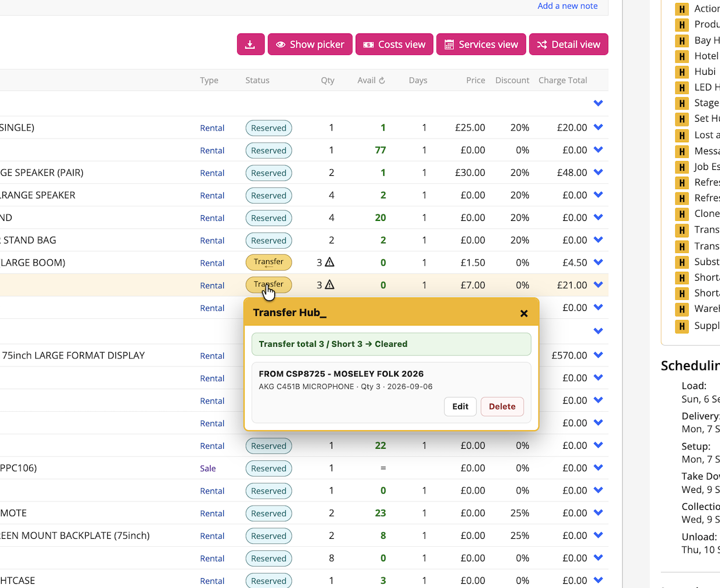This screenshot has width=720, height=588.
Task: Expand the row menu for the £20.00 item
Action: pyautogui.click(x=599, y=128)
